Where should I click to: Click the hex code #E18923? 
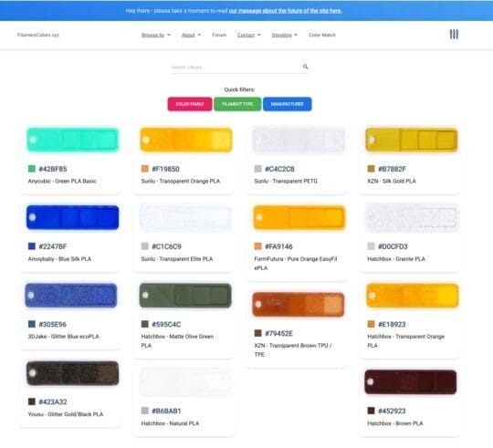click(x=392, y=324)
